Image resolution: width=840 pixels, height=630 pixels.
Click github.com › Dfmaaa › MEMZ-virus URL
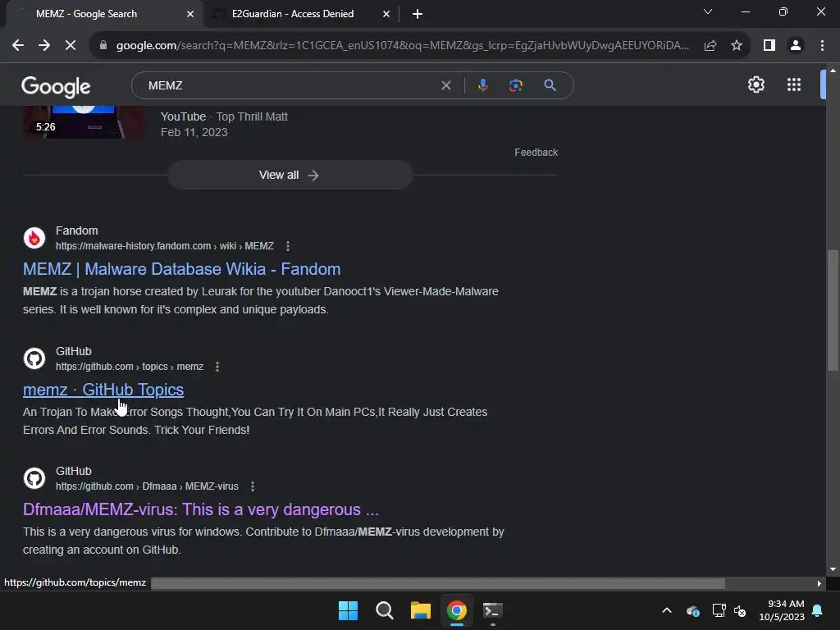coord(147,486)
